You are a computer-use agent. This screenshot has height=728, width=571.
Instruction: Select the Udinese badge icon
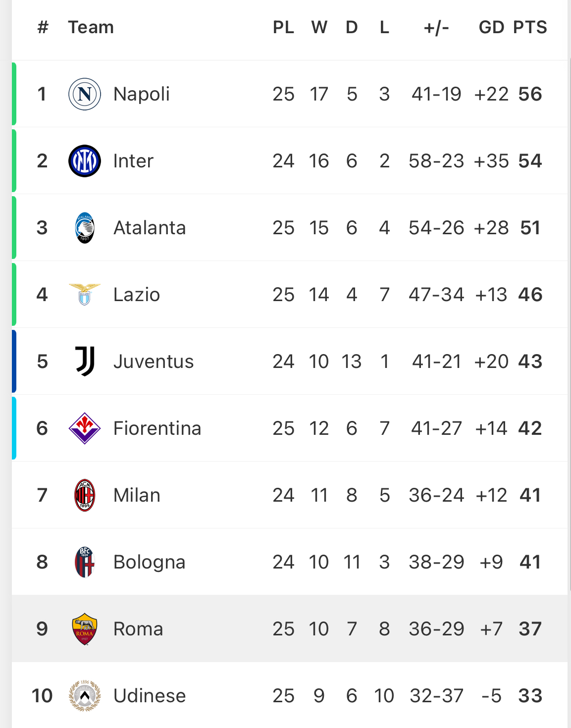point(85,696)
